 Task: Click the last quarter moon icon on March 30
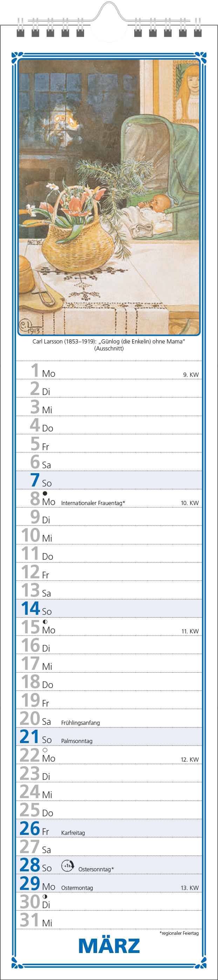point(45,897)
